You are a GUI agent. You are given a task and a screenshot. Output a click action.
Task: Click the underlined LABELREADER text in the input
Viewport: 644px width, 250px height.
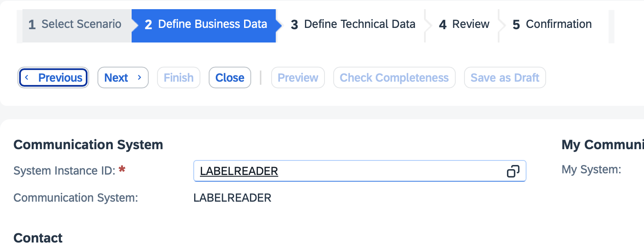[x=239, y=171]
